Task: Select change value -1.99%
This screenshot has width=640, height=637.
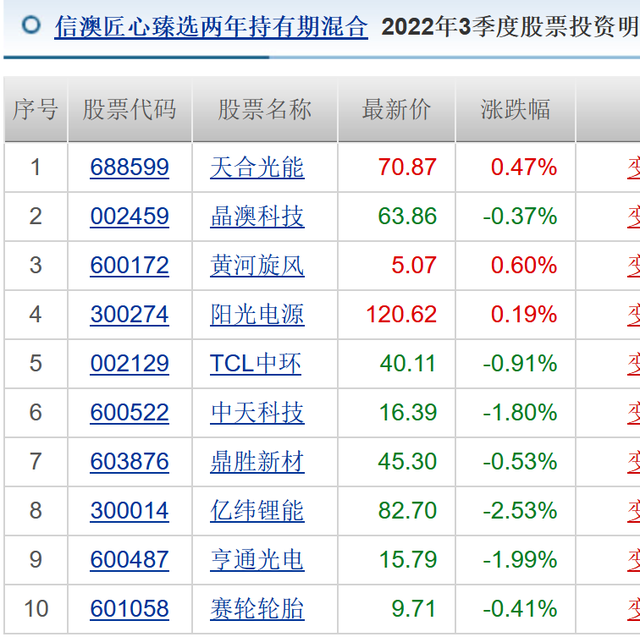Action: click(520, 559)
